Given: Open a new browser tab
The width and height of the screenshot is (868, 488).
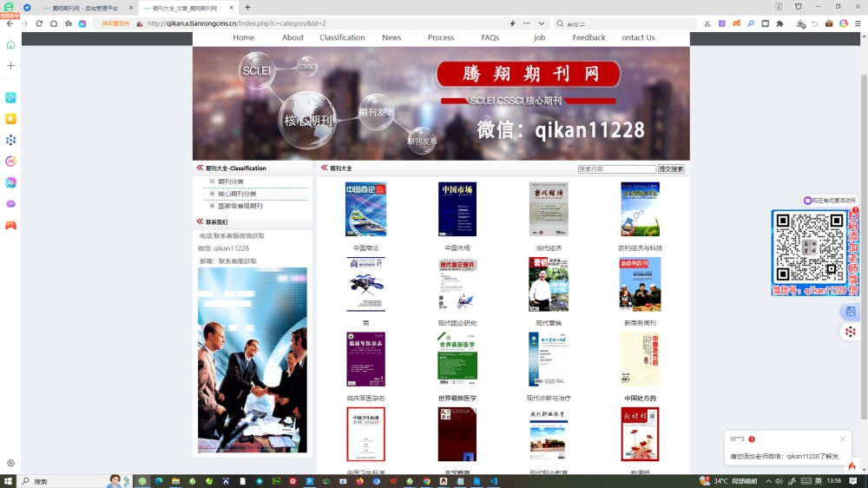Looking at the screenshot, I should coord(247,7).
